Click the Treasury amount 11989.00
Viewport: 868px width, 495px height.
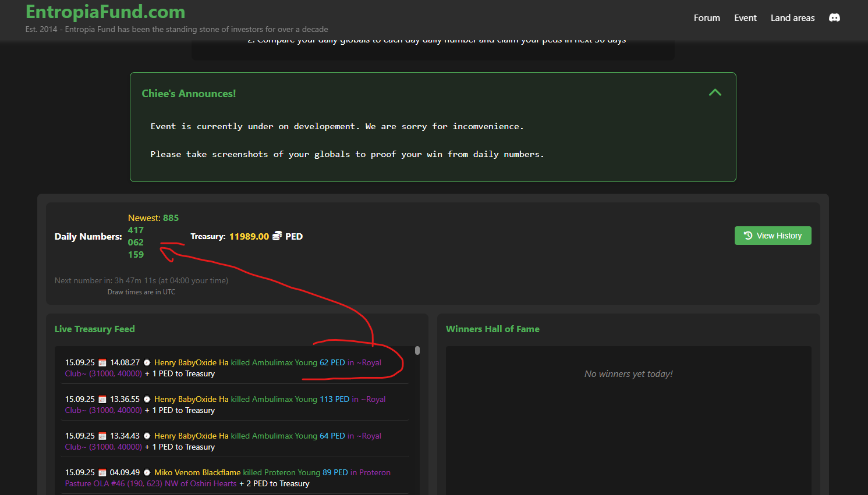[x=249, y=237]
